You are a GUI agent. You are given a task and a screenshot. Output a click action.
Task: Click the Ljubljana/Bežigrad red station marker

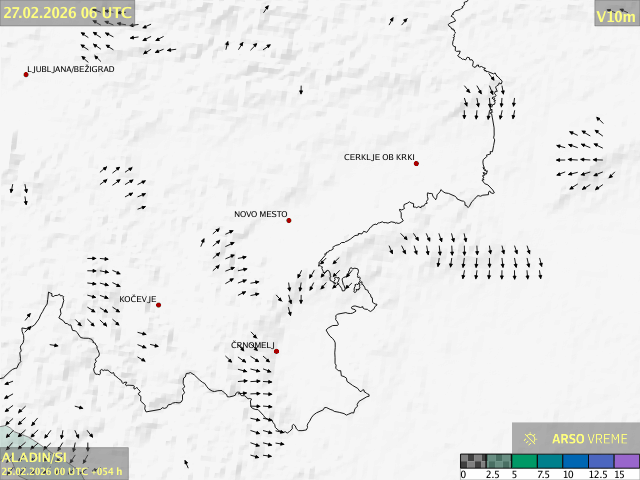[26, 74]
